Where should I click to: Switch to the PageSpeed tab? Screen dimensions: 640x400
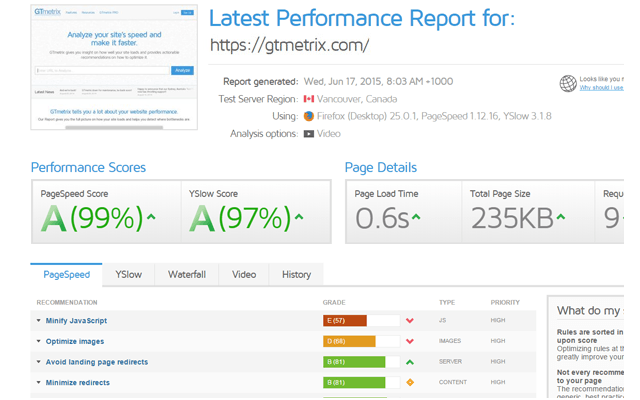[x=67, y=275]
